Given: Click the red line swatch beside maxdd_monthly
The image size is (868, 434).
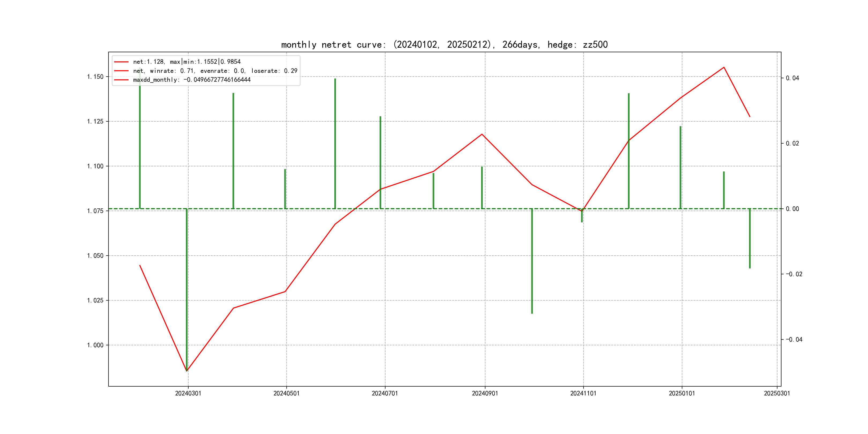Looking at the screenshot, I should coord(121,80).
